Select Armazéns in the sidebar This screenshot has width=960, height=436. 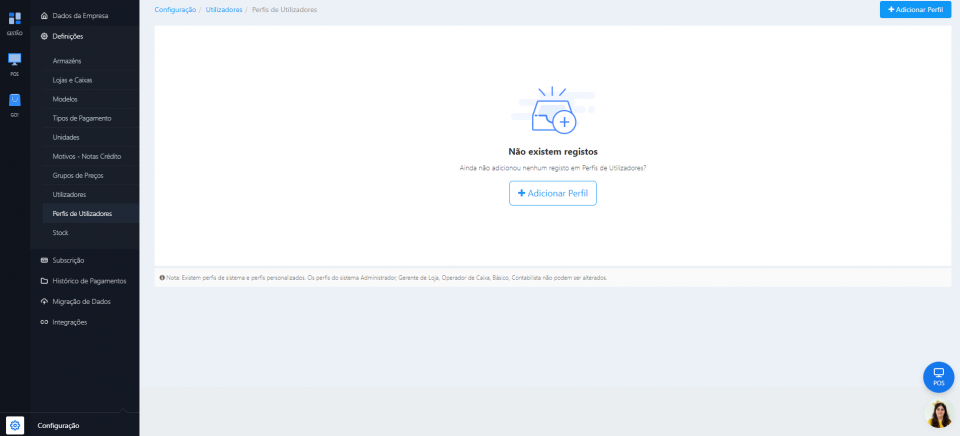[x=67, y=61]
